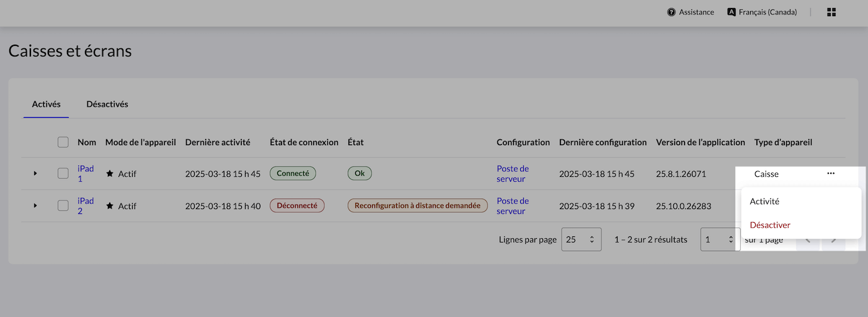The image size is (868, 317).
Task: Toggle the select-all checkbox in header
Action: coord(63,142)
